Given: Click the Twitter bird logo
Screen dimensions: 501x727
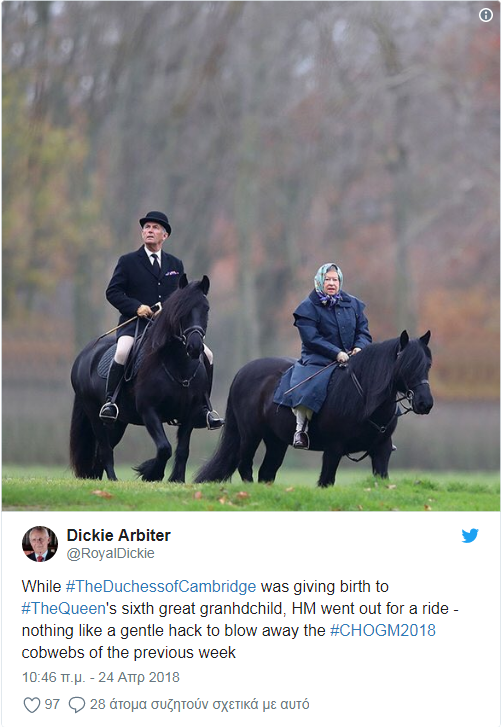Looking at the screenshot, I should click(x=470, y=536).
